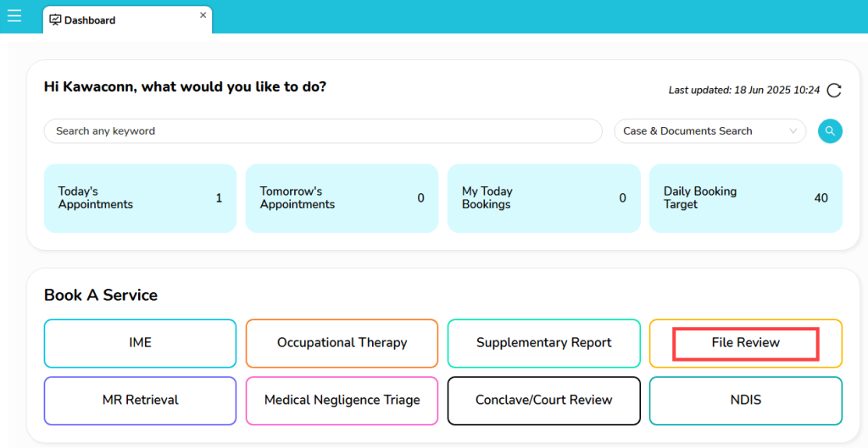Screen dimensions: 868x448
Task: Open Daily Booking Target card
Action: (746, 198)
